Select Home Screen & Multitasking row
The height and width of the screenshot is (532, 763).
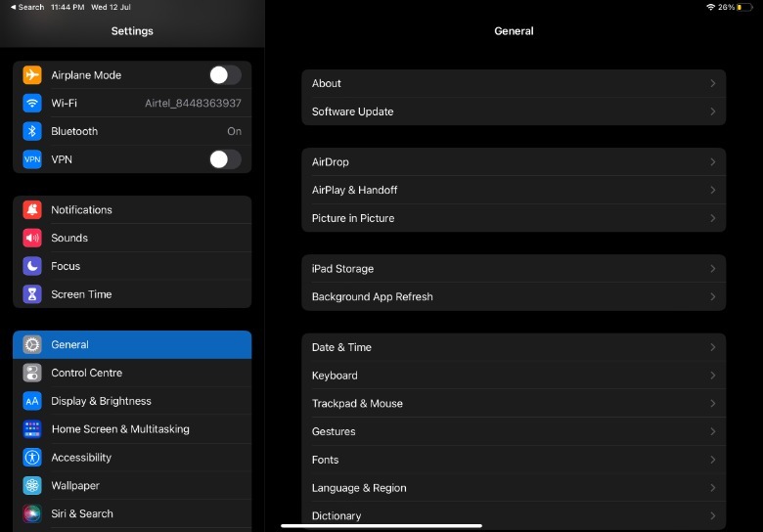[x=132, y=429]
